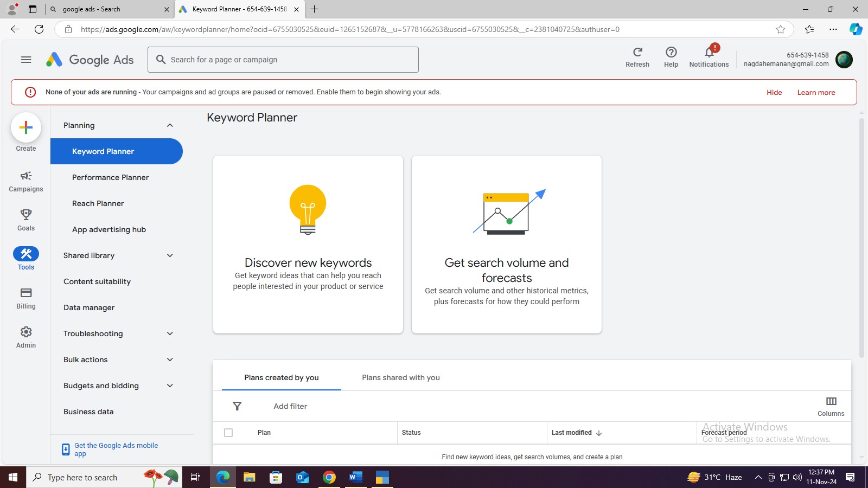Hide the ads not running alert

pos(774,92)
